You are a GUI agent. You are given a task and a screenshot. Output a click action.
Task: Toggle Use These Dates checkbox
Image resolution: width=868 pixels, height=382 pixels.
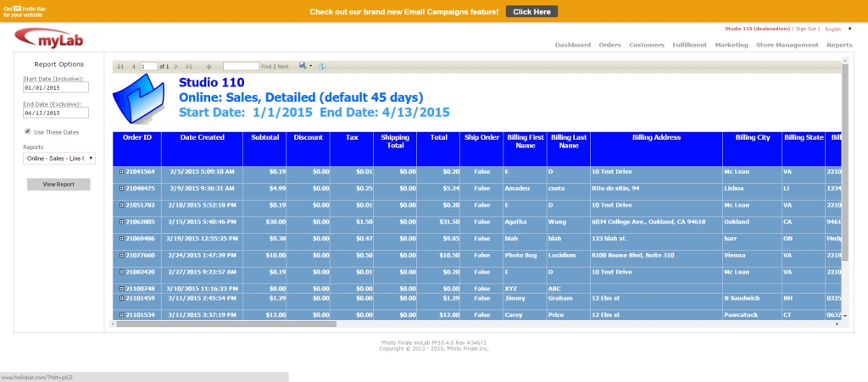[x=28, y=131]
